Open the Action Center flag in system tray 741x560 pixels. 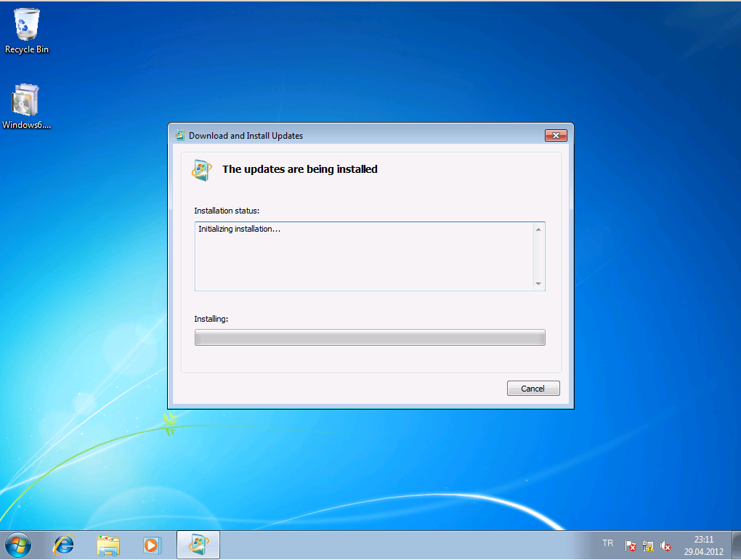point(629,545)
